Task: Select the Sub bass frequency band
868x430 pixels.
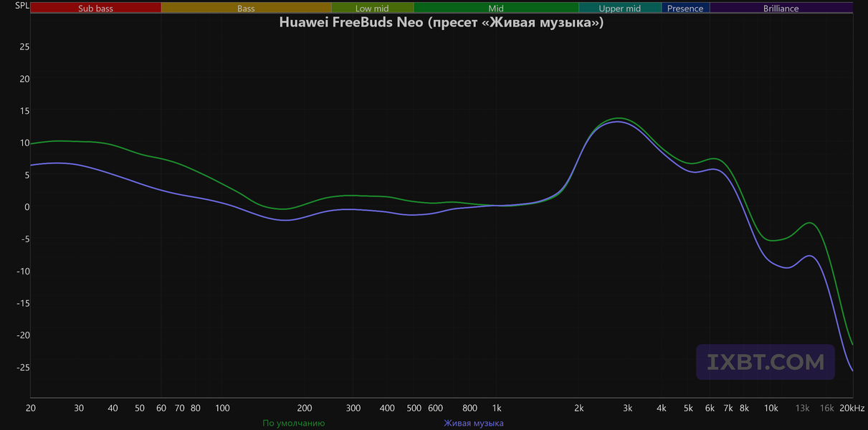Action: 95,9
